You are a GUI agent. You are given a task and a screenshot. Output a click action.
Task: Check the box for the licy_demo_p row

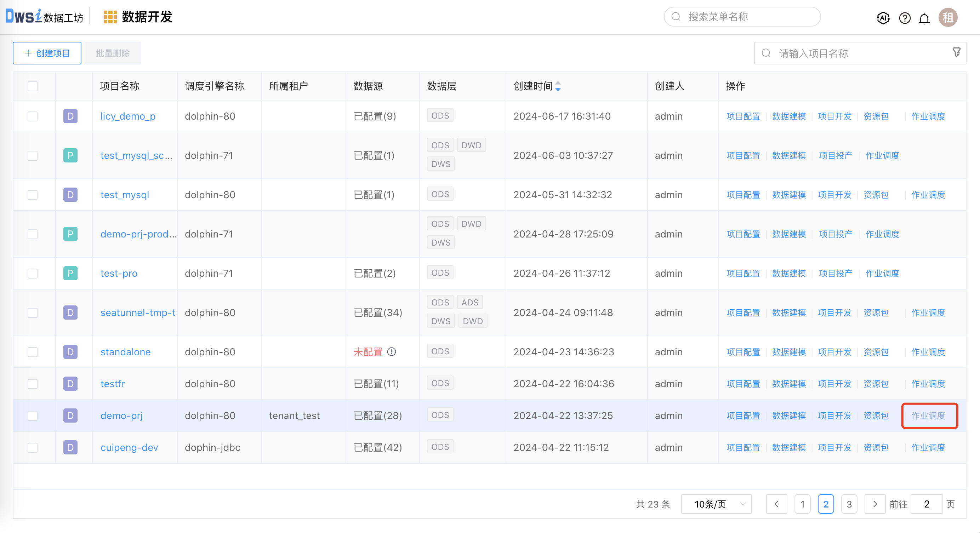[33, 116]
